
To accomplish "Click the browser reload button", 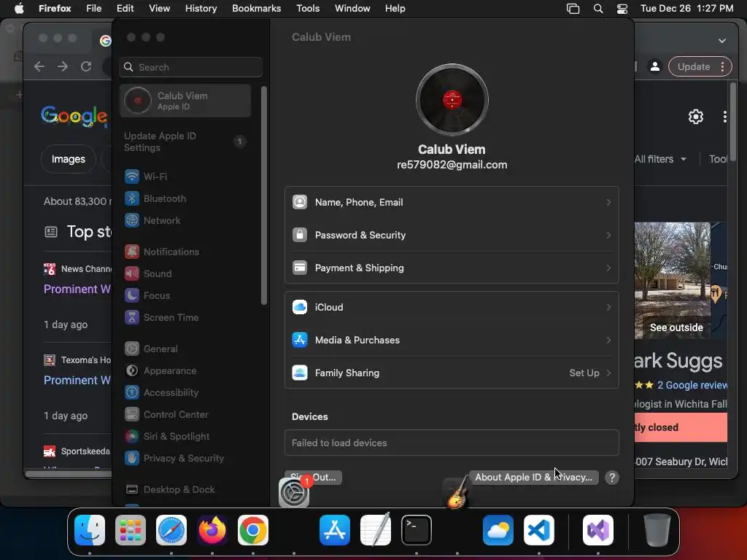I will pos(86,66).
